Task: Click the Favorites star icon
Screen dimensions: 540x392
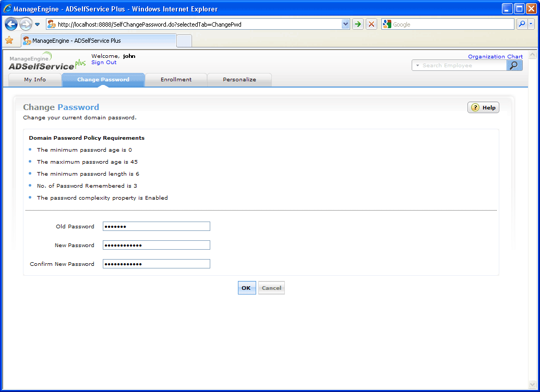Action: (x=9, y=40)
